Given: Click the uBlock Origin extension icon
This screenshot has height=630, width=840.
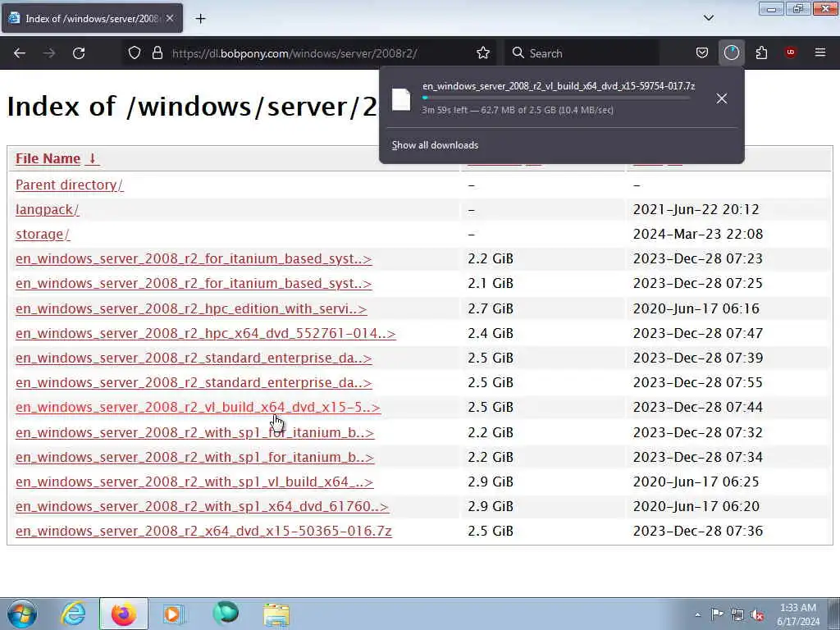Looking at the screenshot, I should pos(791,52).
